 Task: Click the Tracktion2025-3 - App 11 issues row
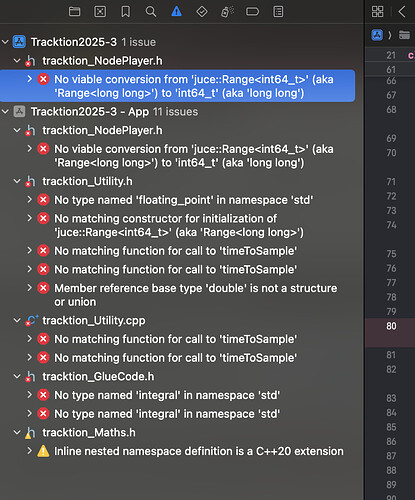pos(114,112)
